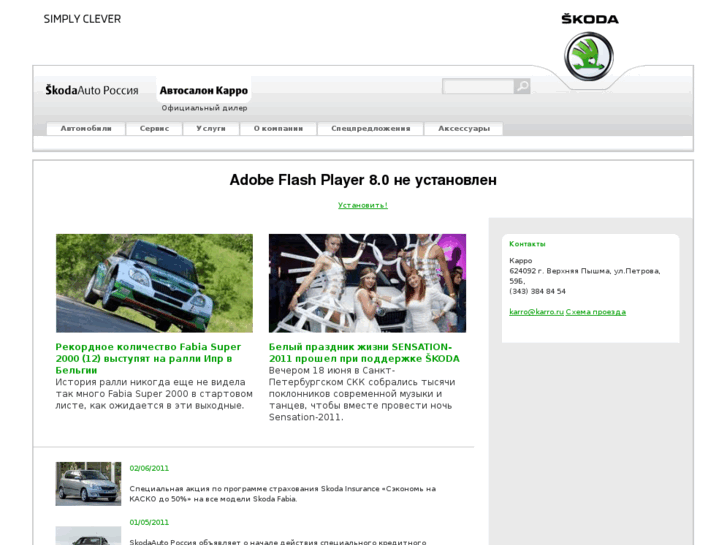This screenshot has width=727, height=545.
Task: Open the Белый праздник жизни SENSATION article
Action: pos(364,353)
